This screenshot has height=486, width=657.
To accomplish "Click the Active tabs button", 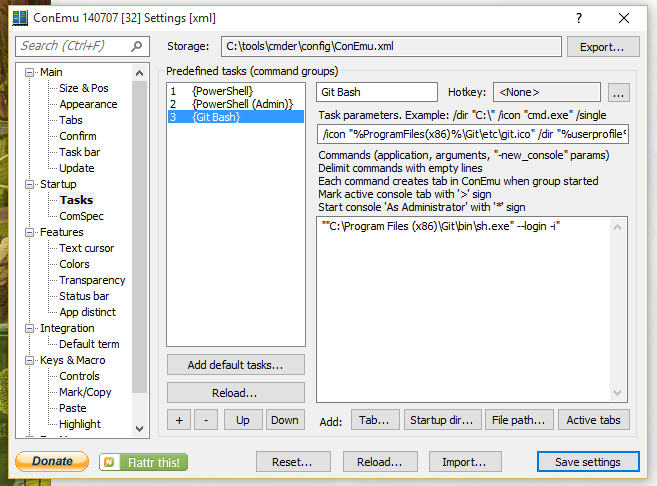I will (594, 420).
